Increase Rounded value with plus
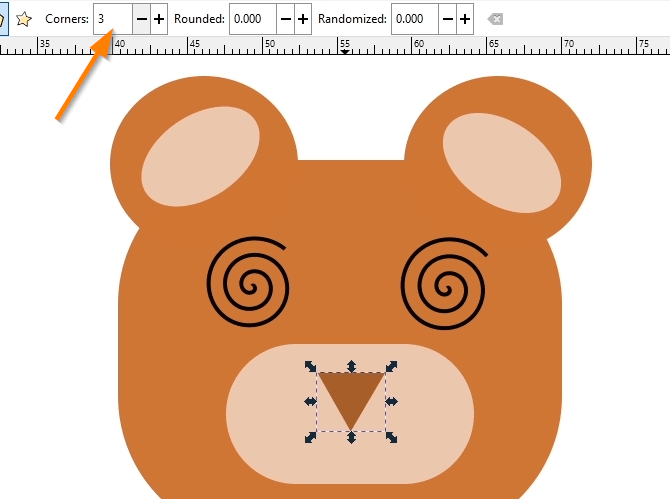The image size is (670, 499). click(x=303, y=19)
